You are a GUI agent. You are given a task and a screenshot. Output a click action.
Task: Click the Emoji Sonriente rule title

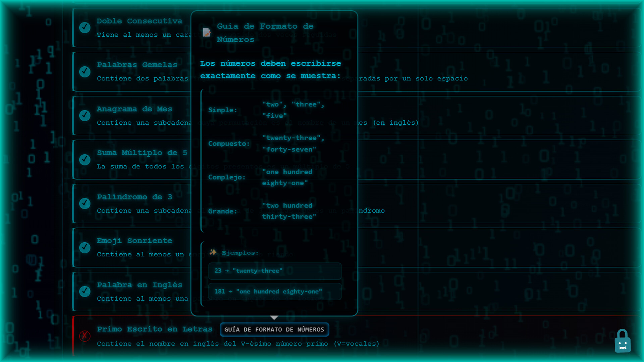pos(134,241)
